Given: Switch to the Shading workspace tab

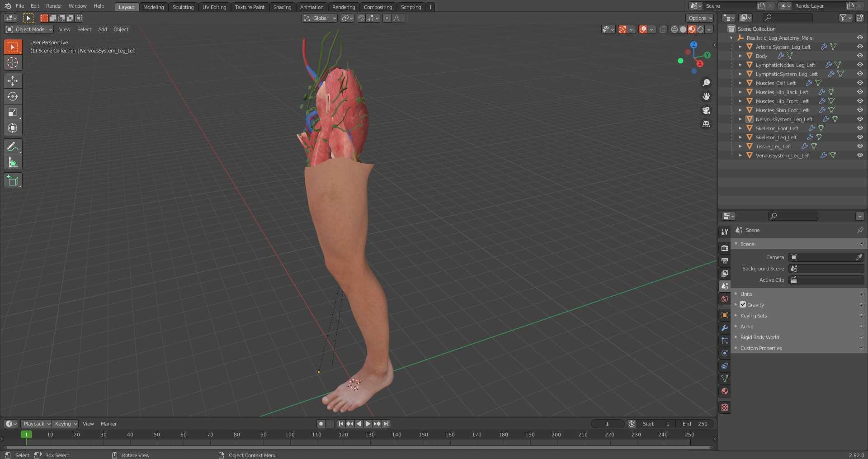Looking at the screenshot, I should point(282,7).
